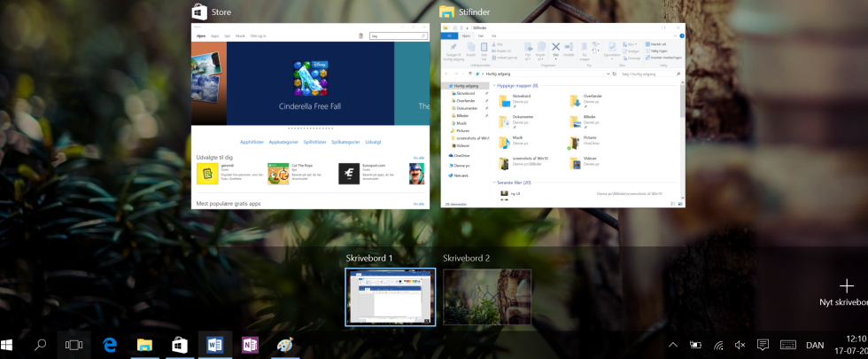Click the muted volume speaker icon
The height and width of the screenshot is (359, 868).
tap(740, 345)
